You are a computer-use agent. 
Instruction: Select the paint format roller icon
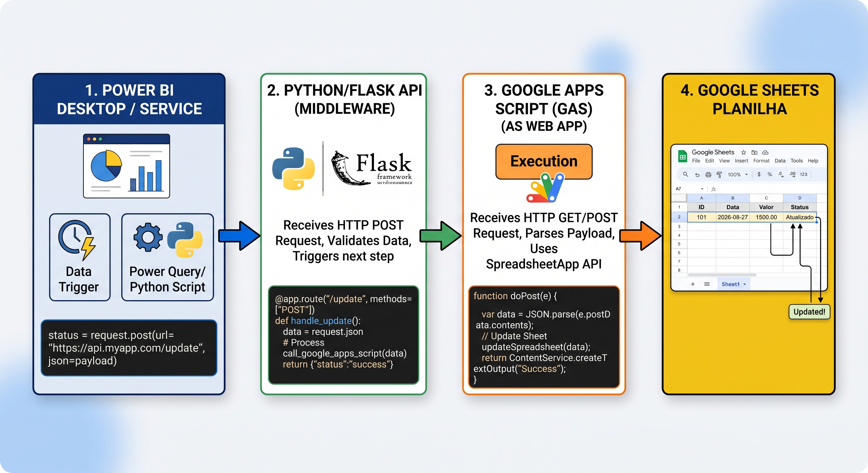(719, 174)
